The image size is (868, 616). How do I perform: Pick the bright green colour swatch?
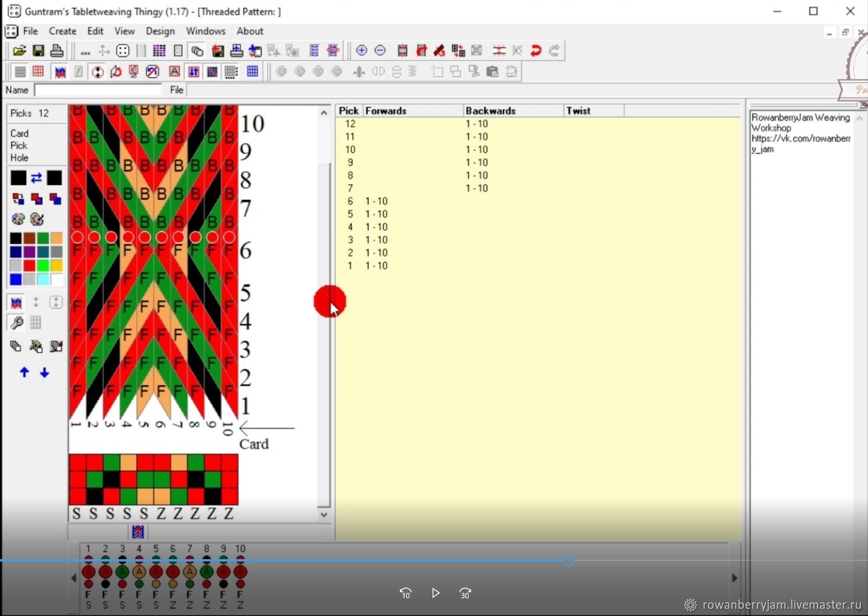[43, 265]
